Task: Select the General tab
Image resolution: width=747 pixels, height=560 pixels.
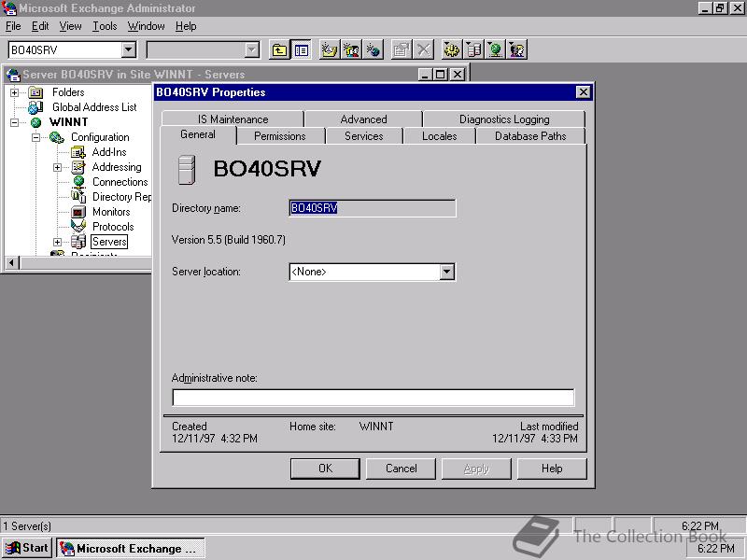Action: coord(198,134)
